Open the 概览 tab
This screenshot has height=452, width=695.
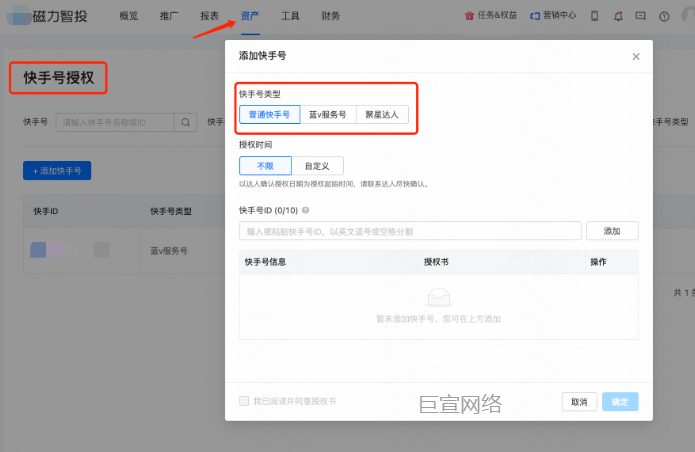(129, 16)
